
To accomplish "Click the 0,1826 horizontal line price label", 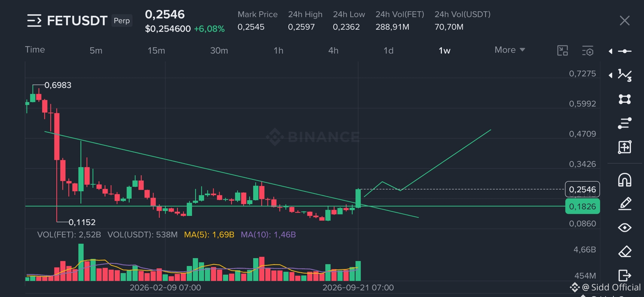I will point(582,206).
